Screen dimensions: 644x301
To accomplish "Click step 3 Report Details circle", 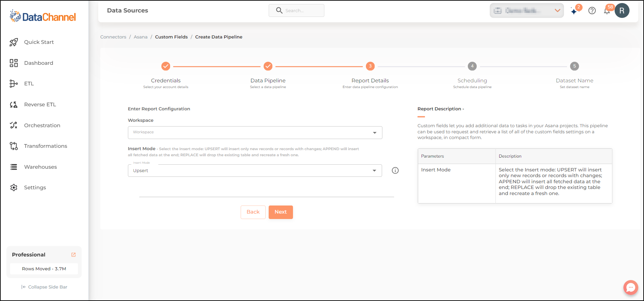I will [370, 66].
